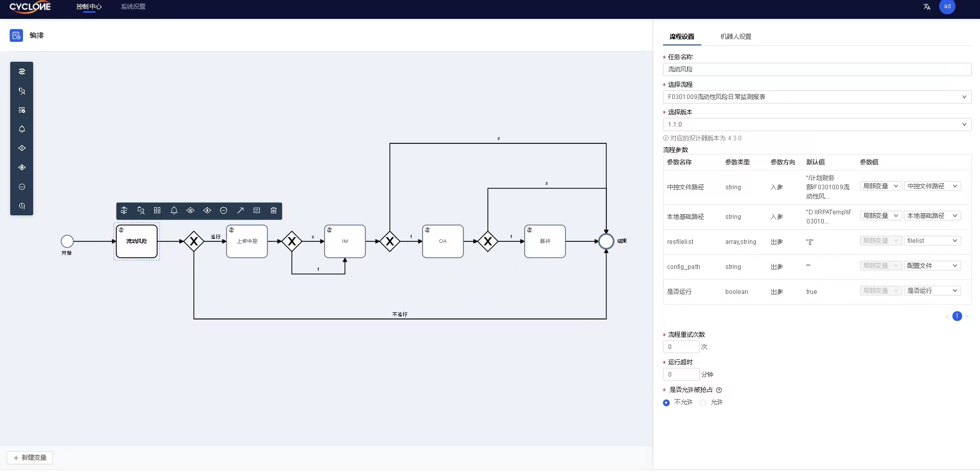
Task: Click page 1 pagination button
Action: (x=957, y=316)
